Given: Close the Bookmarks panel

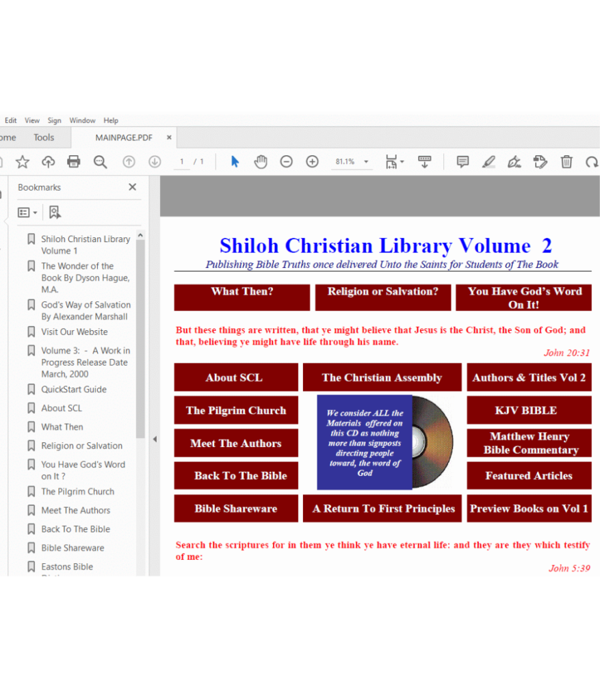Looking at the screenshot, I should (x=133, y=187).
